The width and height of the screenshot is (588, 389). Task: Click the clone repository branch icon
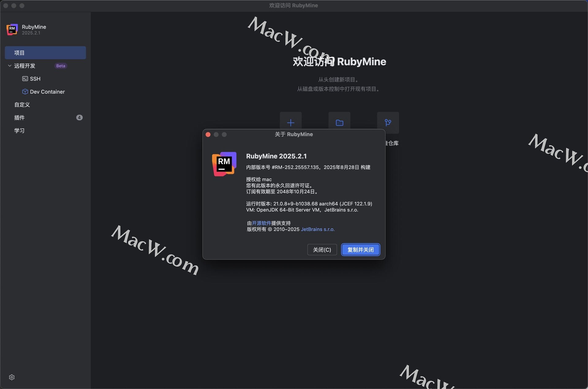pos(388,123)
